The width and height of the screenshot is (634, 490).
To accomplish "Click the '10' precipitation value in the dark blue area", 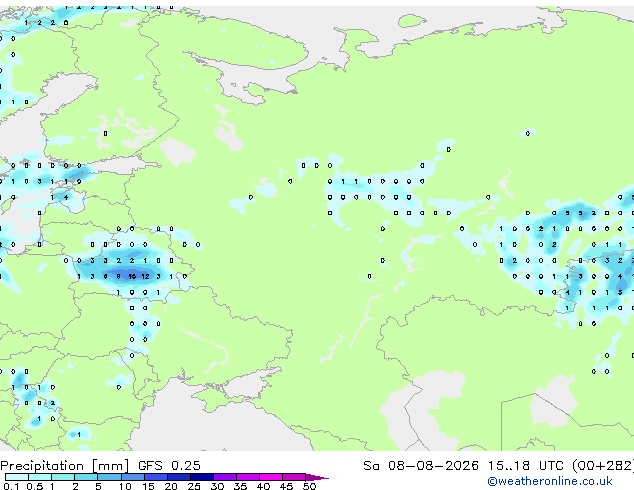I will pos(132,277).
